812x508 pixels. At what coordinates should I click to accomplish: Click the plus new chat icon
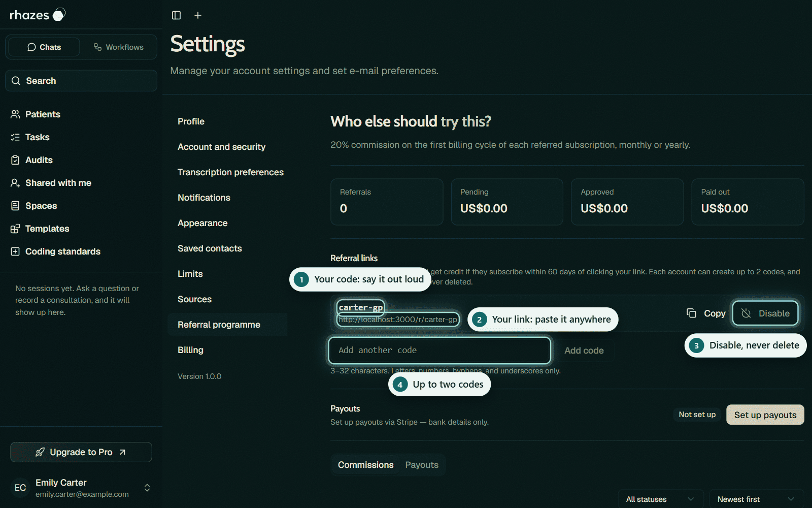coord(198,15)
